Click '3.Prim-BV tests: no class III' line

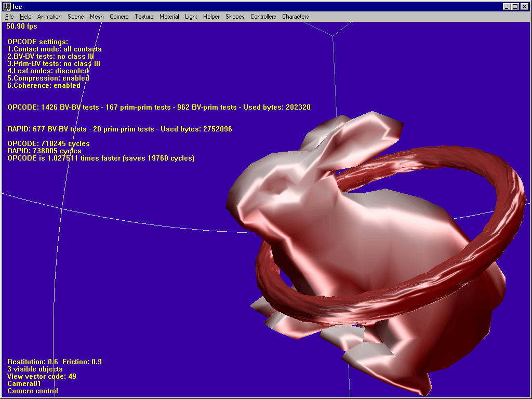(54, 63)
